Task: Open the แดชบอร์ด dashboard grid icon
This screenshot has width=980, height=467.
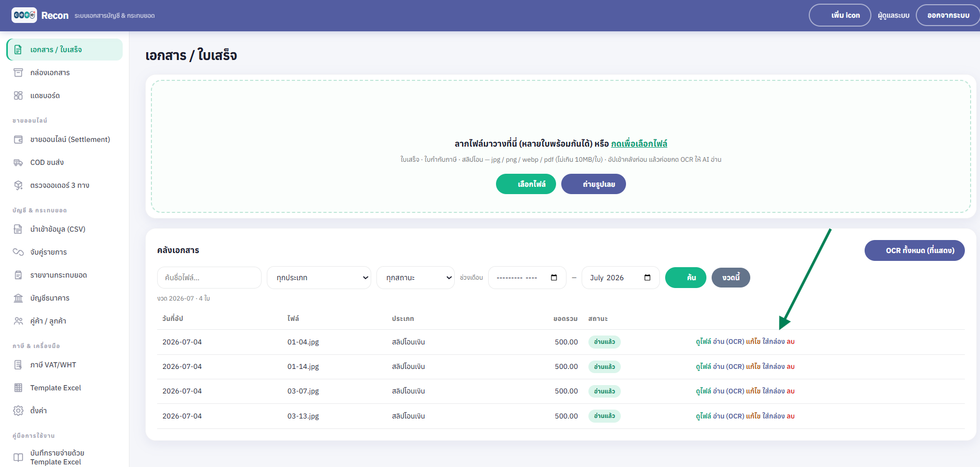Action: tap(18, 95)
